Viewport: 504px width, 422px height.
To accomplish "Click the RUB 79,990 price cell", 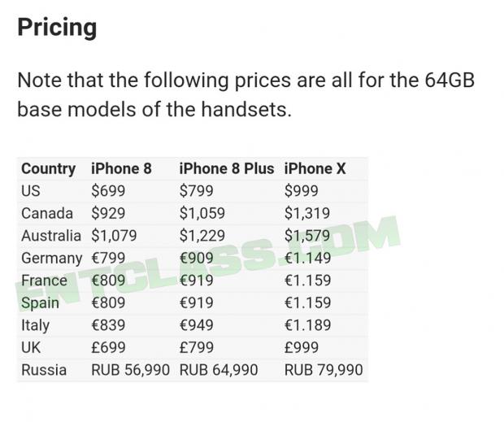I will 324,370.
